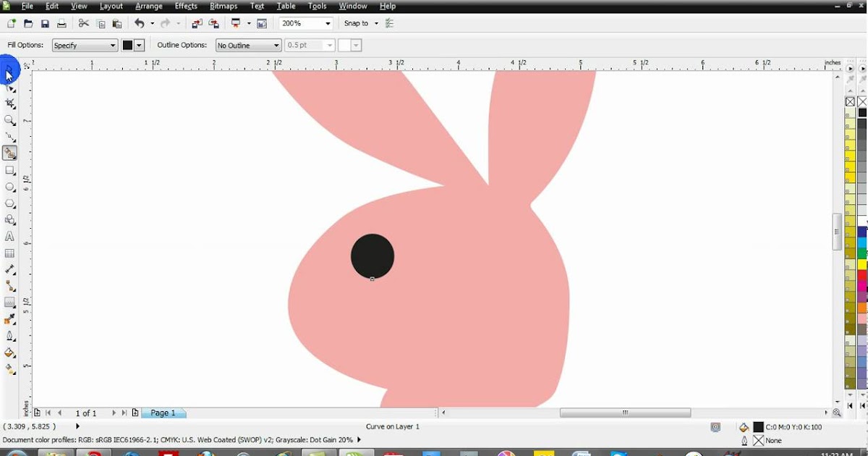Image resolution: width=868 pixels, height=456 pixels.
Task: Select the Blend effects tool
Action: click(x=10, y=303)
